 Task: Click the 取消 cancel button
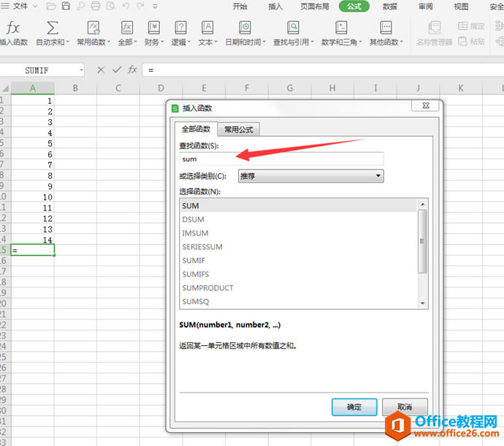pyautogui.click(x=405, y=407)
